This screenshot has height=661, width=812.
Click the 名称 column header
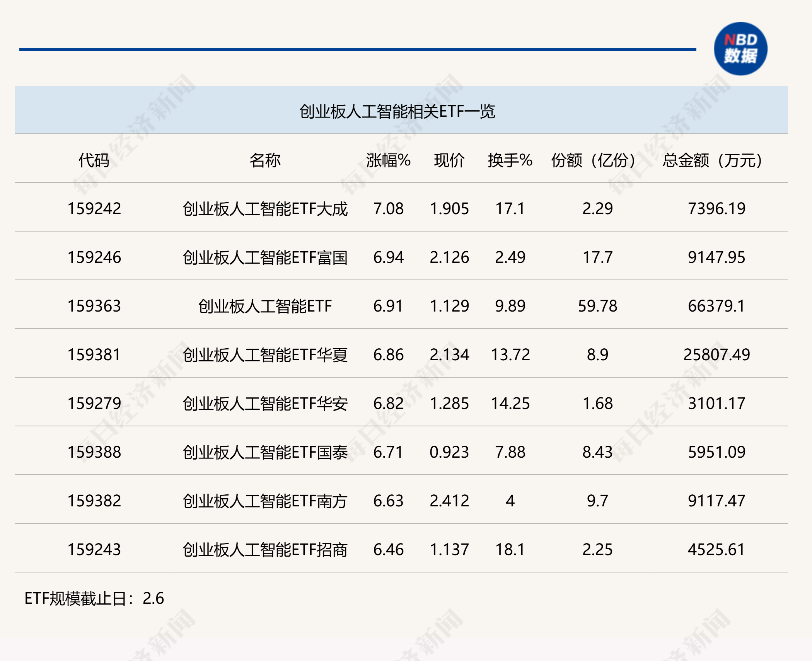tap(265, 160)
